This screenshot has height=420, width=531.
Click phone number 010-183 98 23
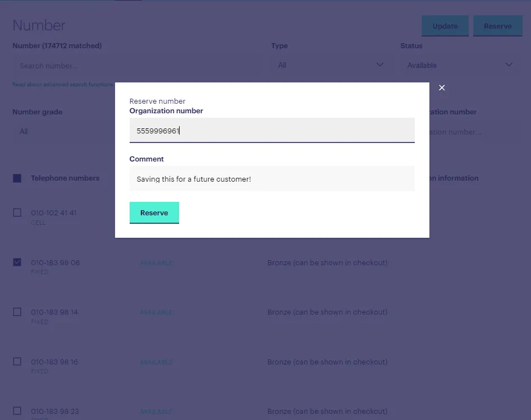(55, 411)
